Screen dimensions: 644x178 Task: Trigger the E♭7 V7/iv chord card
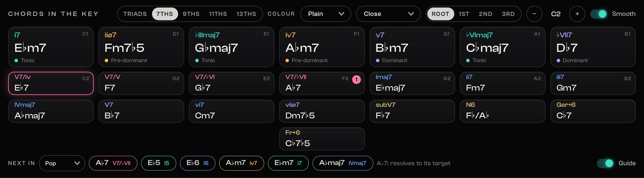click(x=51, y=83)
